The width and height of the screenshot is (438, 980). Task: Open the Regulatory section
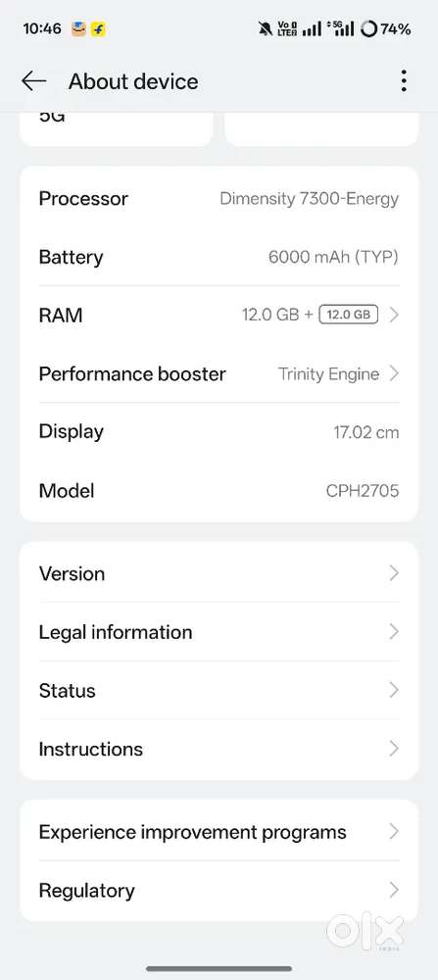pyautogui.click(x=219, y=891)
